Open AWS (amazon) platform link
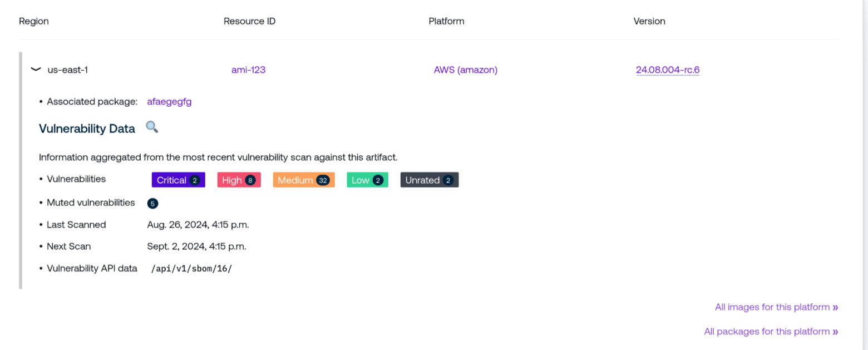The width and height of the screenshot is (868, 350). point(466,70)
